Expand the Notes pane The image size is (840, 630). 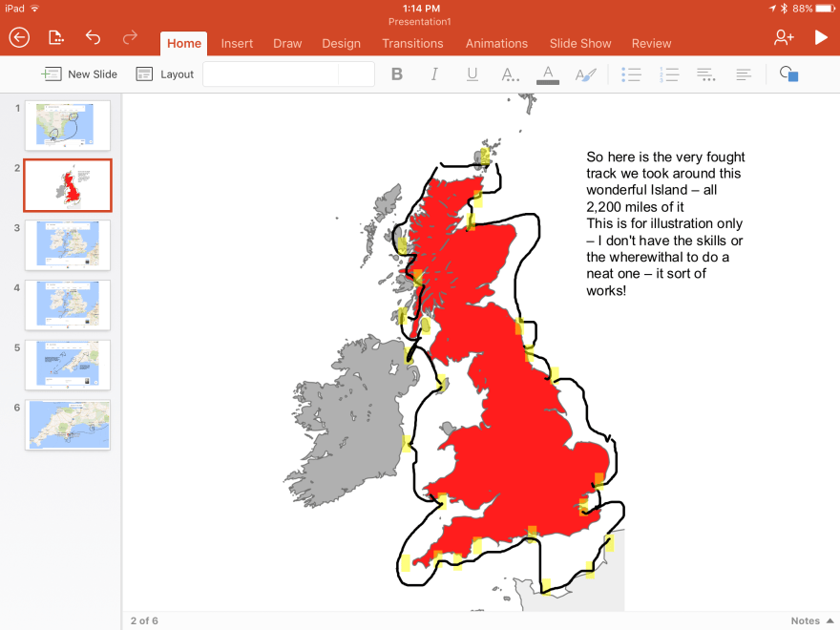point(811,621)
